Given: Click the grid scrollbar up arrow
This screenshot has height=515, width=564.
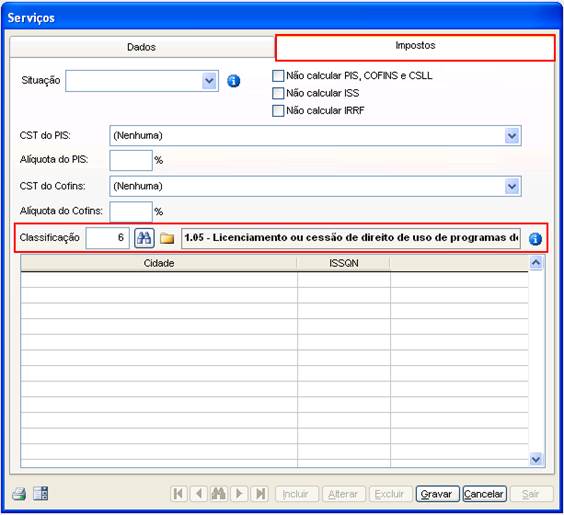Looking at the screenshot, I should 536,263.
